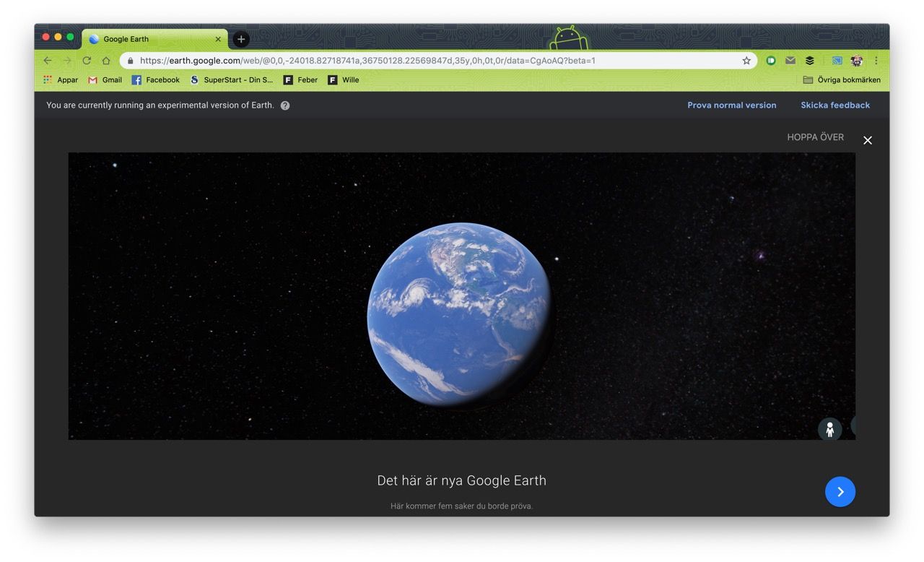Click the Cast screen icon
924x562 pixels.
coord(837,61)
